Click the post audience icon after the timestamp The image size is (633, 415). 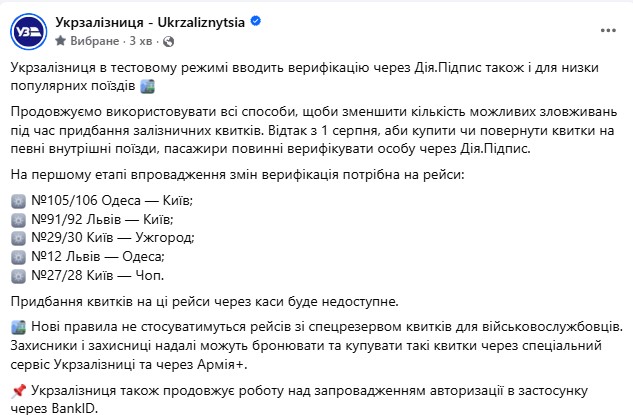pyautogui.click(x=166, y=41)
